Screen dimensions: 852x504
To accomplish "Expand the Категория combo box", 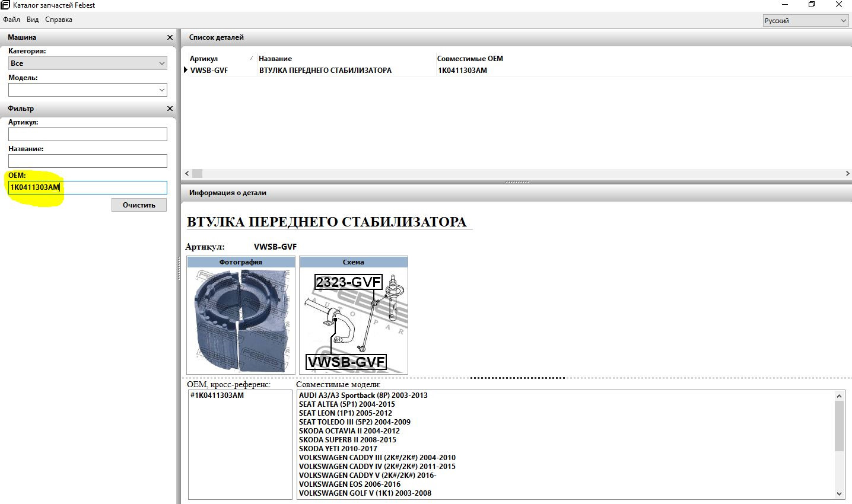I will [88, 63].
